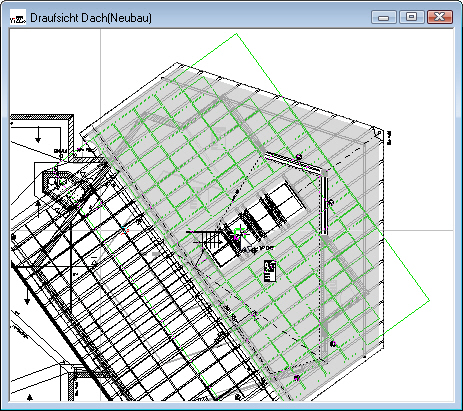This screenshot has width=463, height=411.
Task: Restore the Draufsicht Dach window size
Action: [412, 17]
